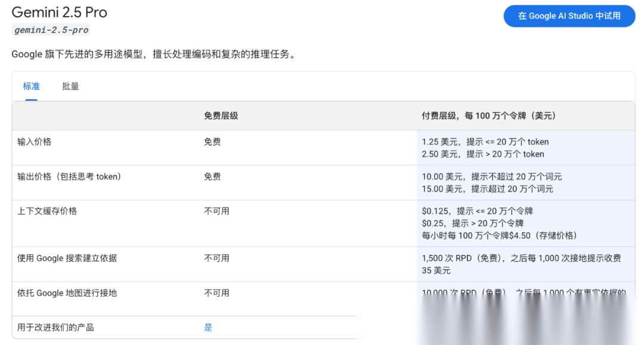The height and width of the screenshot is (345, 644).
Task: Click the 是 link in 用于改进我们的产品 row
Action: 208,328
